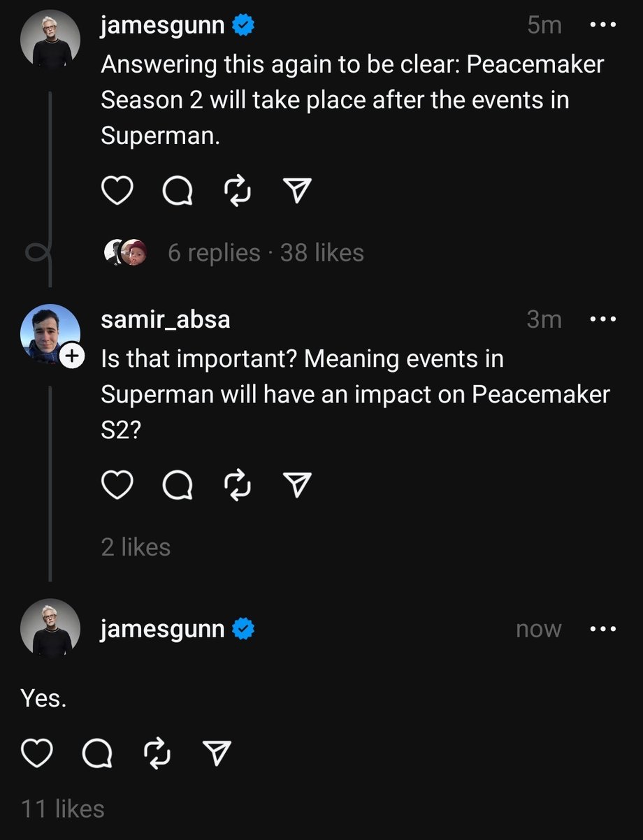Share jamesgunn's top post via send icon
This screenshot has height=840, width=643.
[x=297, y=191]
